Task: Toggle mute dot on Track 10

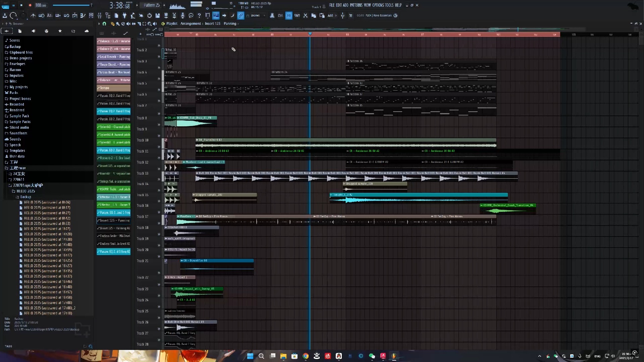Action: pos(159,146)
